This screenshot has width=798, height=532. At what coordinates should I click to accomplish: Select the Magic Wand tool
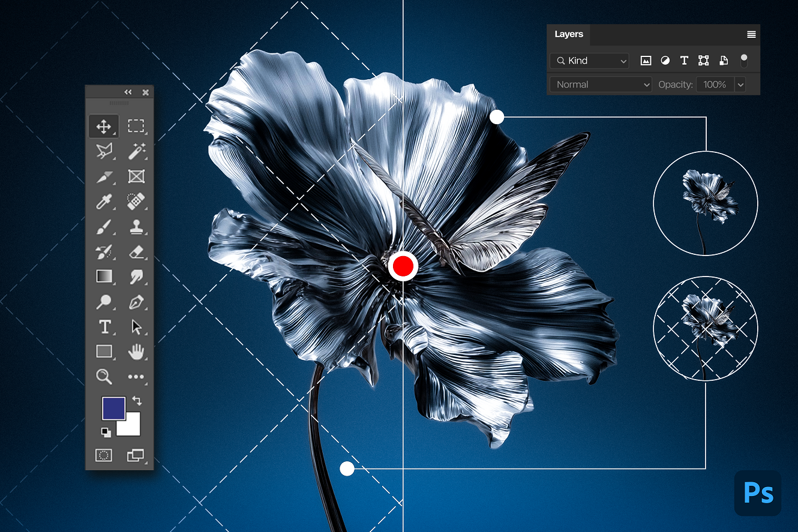[137, 151]
